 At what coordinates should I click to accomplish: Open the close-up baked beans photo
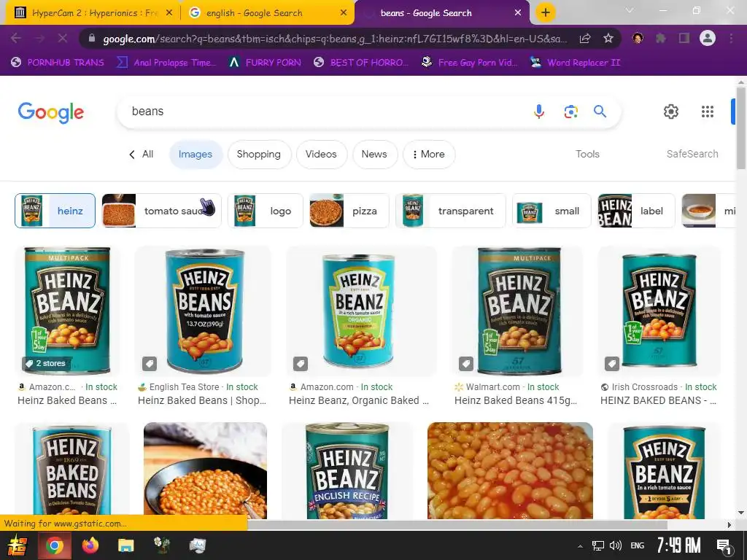pos(510,470)
